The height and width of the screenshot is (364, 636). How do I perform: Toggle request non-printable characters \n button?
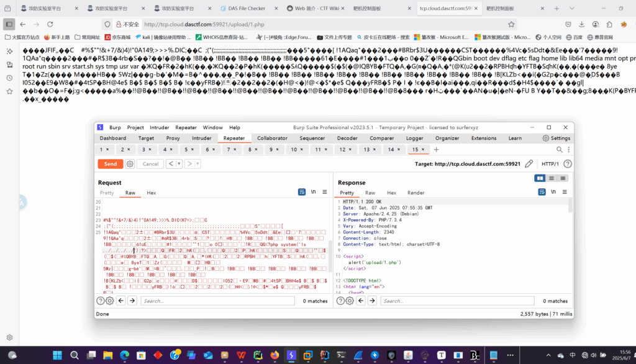(313, 192)
